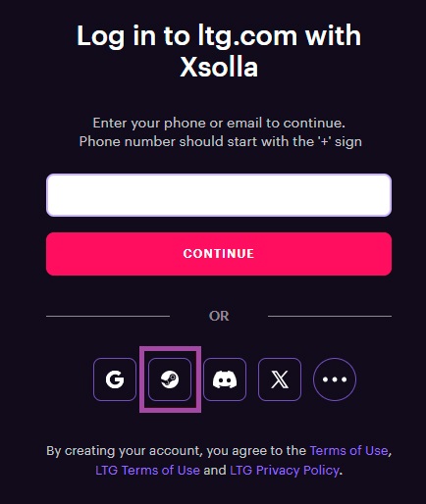View the LTG Privacy Policy link
Screen dimensions: 426x504
(285, 471)
